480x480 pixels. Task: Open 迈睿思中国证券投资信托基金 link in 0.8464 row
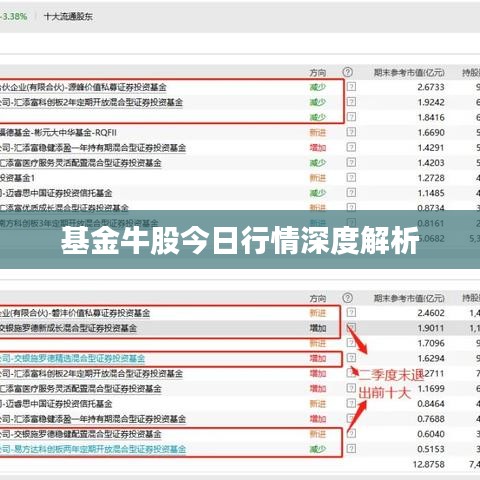point(56,404)
